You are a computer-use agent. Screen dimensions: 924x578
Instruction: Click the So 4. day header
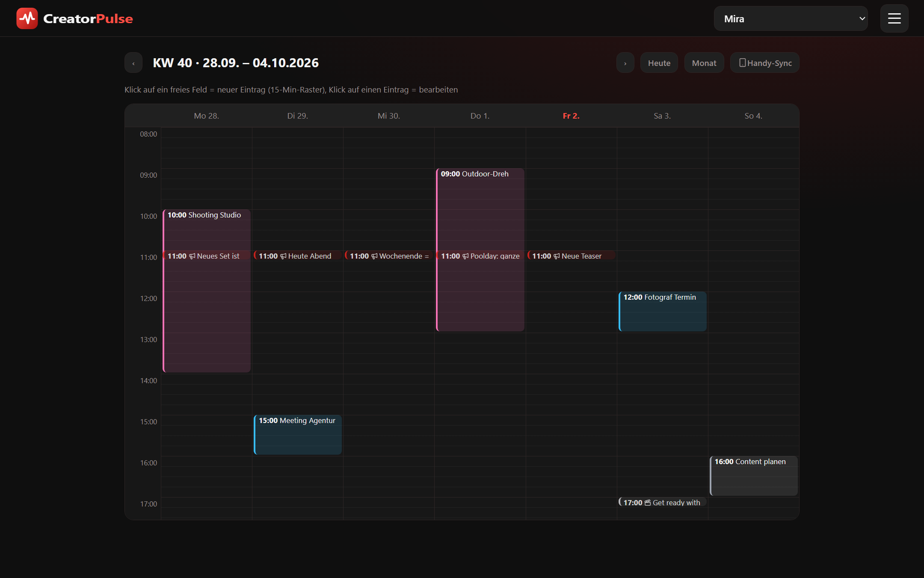753,116
